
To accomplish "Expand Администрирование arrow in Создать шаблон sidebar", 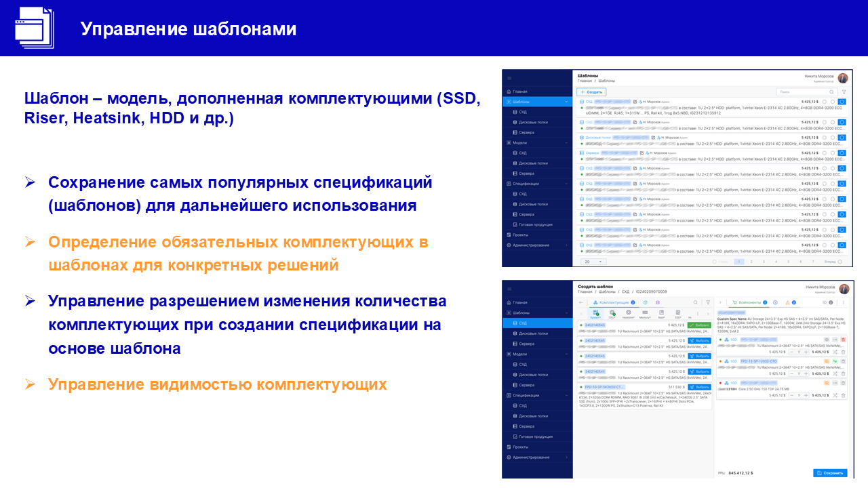I will pos(566,457).
